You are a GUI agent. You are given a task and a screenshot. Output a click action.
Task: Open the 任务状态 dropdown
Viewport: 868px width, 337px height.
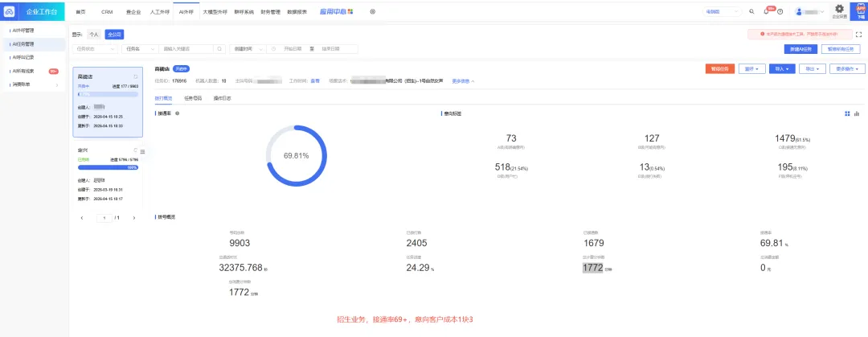[95, 49]
